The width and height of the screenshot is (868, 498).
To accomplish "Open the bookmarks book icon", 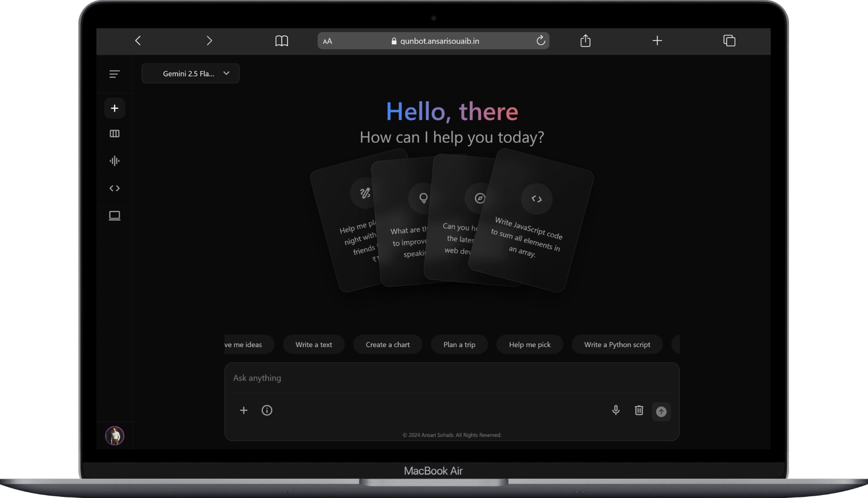I will (x=282, y=41).
